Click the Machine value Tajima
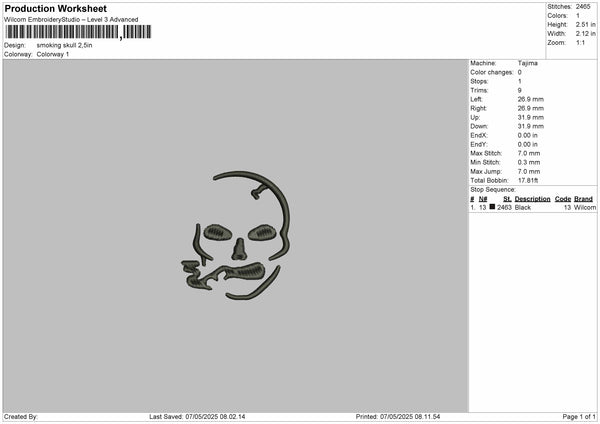Viewport: 600px width, 424px height. point(528,63)
